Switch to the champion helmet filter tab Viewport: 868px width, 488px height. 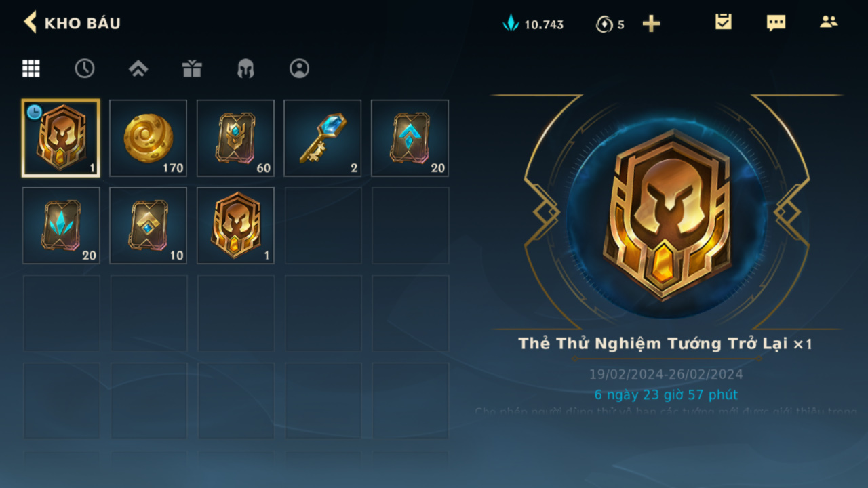[x=245, y=68]
